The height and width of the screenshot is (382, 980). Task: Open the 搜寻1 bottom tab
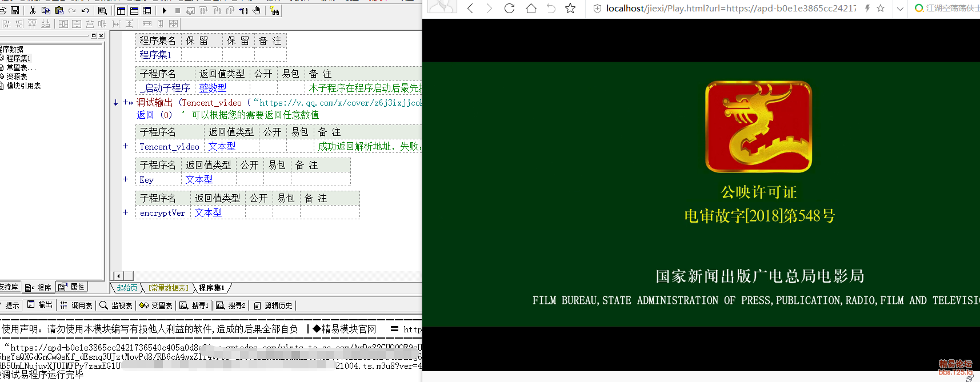tap(194, 305)
